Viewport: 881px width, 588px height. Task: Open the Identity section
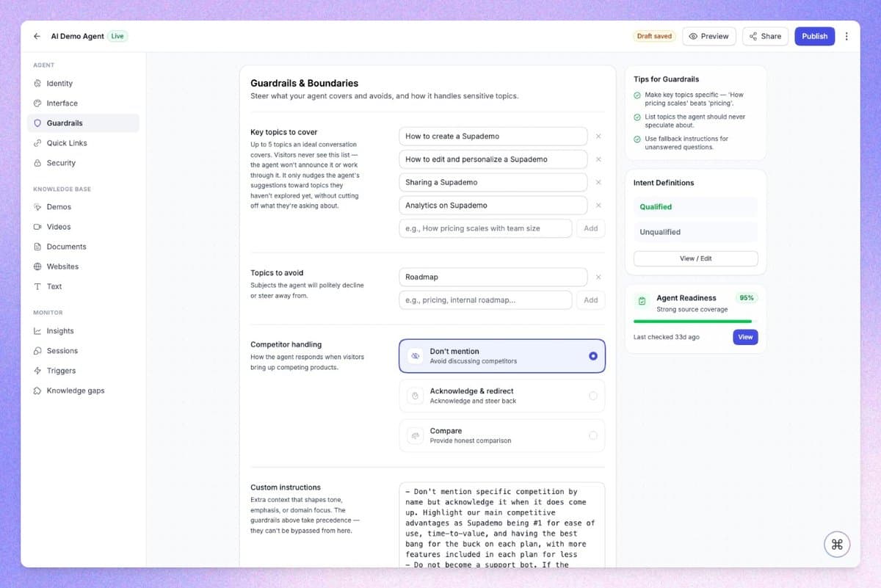83,84
